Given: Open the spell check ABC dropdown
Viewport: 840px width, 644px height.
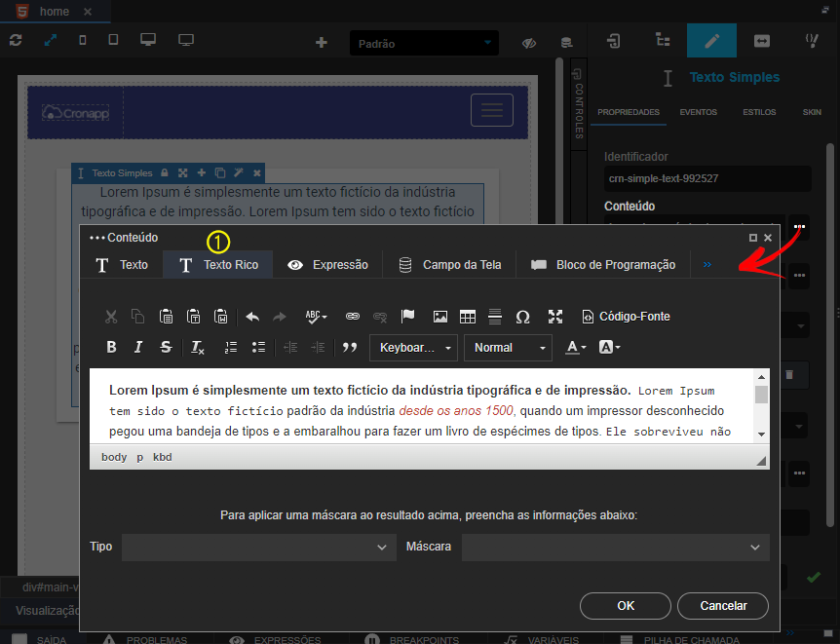Looking at the screenshot, I should (x=316, y=317).
